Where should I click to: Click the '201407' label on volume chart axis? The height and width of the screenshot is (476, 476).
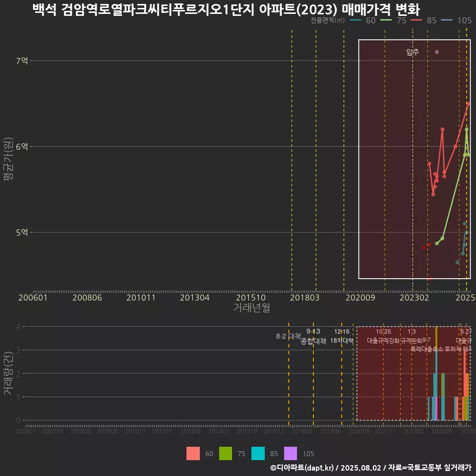[219, 431]
